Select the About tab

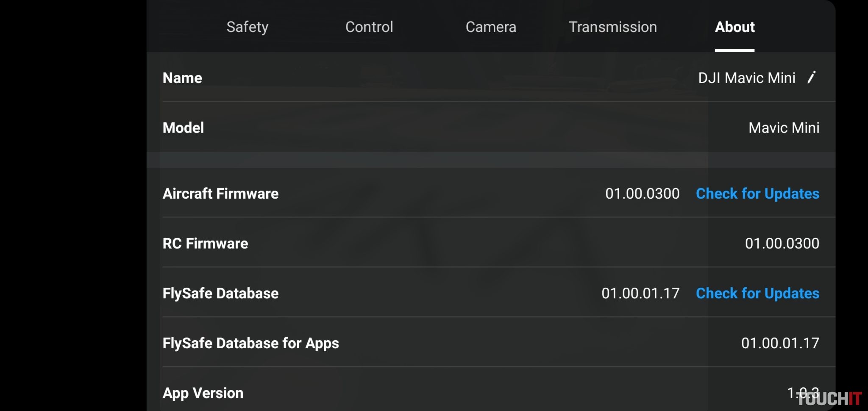[734, 27]
